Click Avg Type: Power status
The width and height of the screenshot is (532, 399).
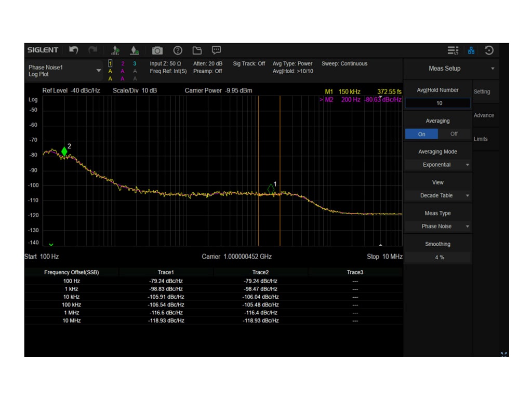point(292,64)
